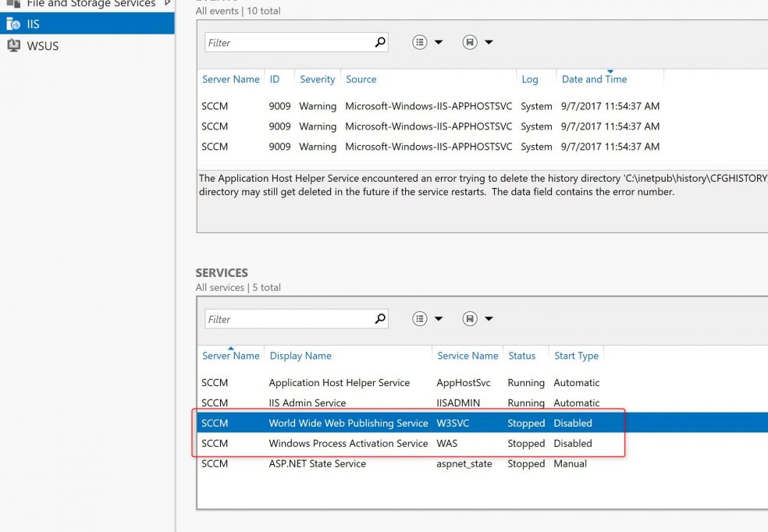This screenshot has height=532, width=768.
Task: Open the save query dropdown in Events
Action: click(489, 41)
